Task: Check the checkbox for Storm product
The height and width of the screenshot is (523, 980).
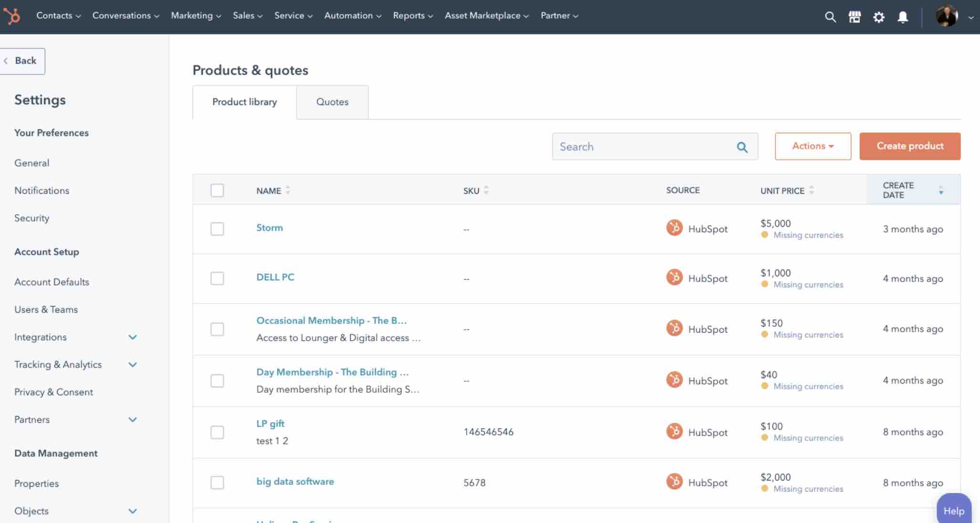Action: pyautogui.click(x=217, y=229)
